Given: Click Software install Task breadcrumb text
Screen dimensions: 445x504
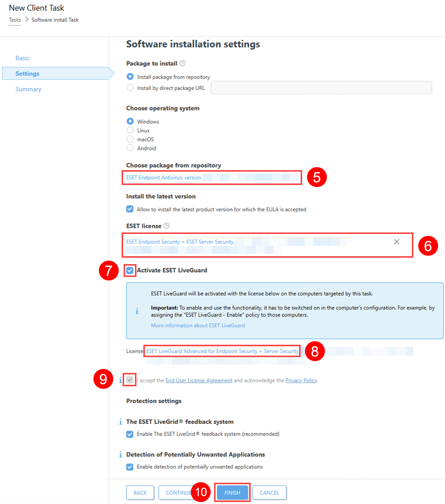Looking at the screenshot, I should (x=55, y=20).
